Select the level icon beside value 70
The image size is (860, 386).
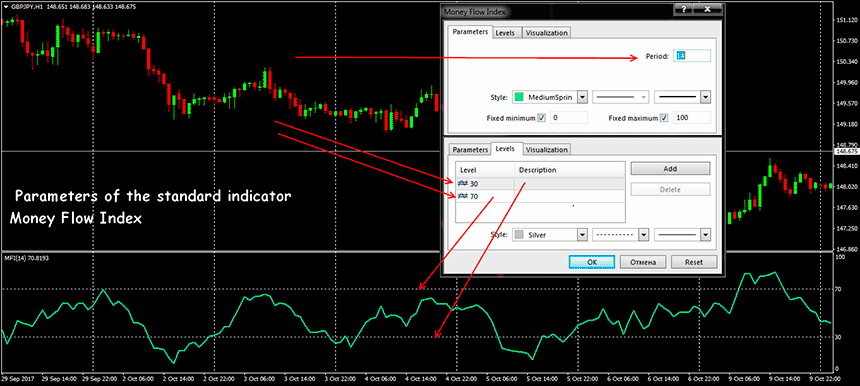pyautogui.click(x=463, y=196)
